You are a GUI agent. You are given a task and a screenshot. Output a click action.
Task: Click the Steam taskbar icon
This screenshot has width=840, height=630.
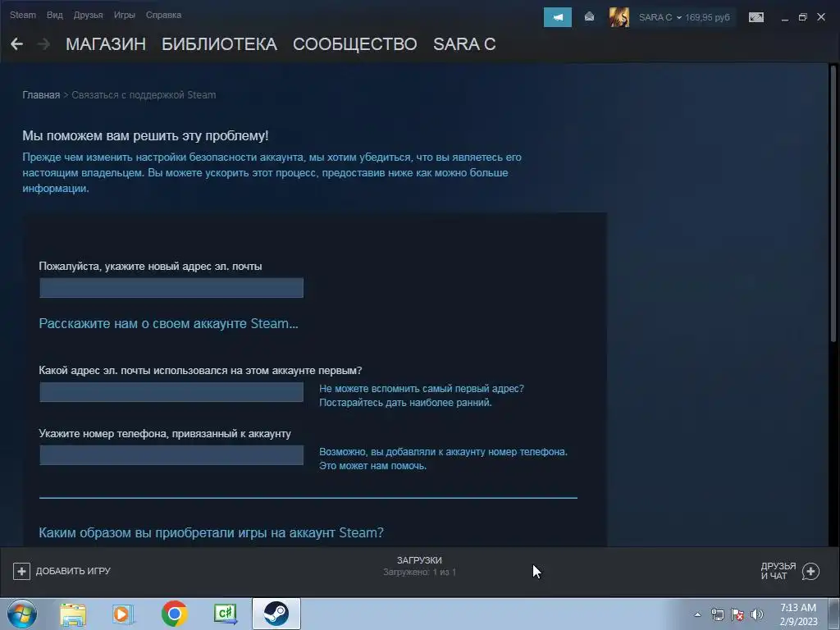click(x=276, y=614)
